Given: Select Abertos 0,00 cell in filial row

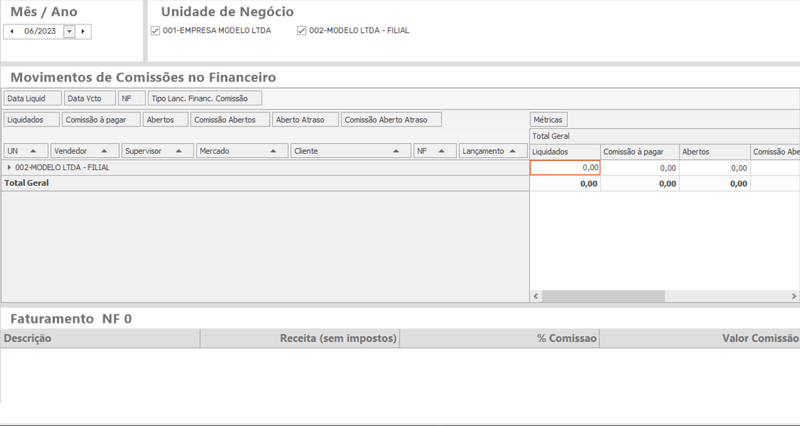Looking at the screenshot, I should coord(715,168).
